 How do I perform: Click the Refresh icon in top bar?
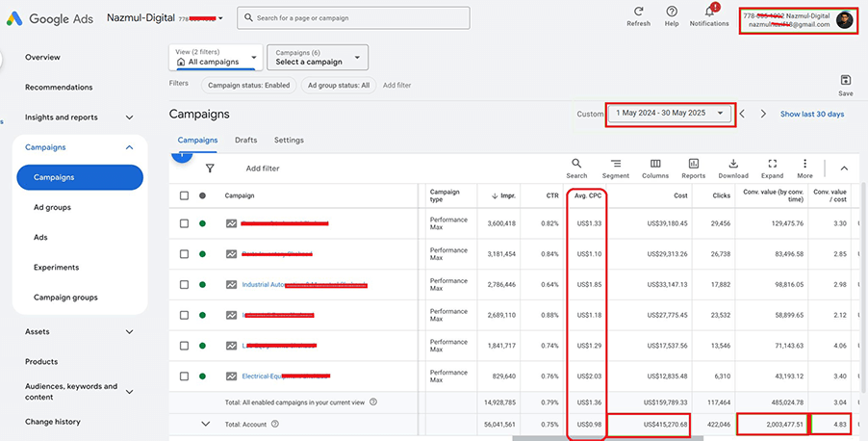click(x=638, y=12)
